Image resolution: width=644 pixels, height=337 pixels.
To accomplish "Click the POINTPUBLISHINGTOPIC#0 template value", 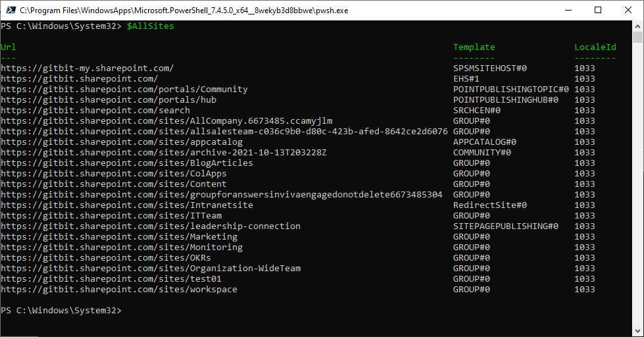I will pos(511,89).
